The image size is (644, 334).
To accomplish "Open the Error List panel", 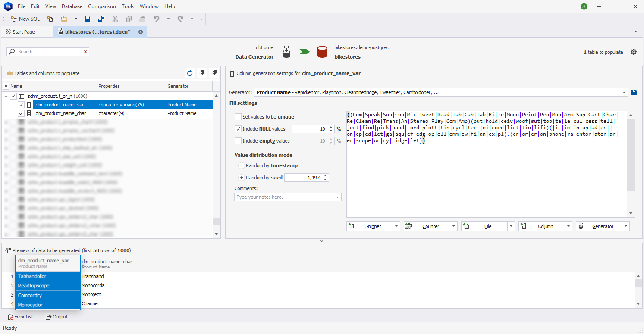I will click(21, 317).
